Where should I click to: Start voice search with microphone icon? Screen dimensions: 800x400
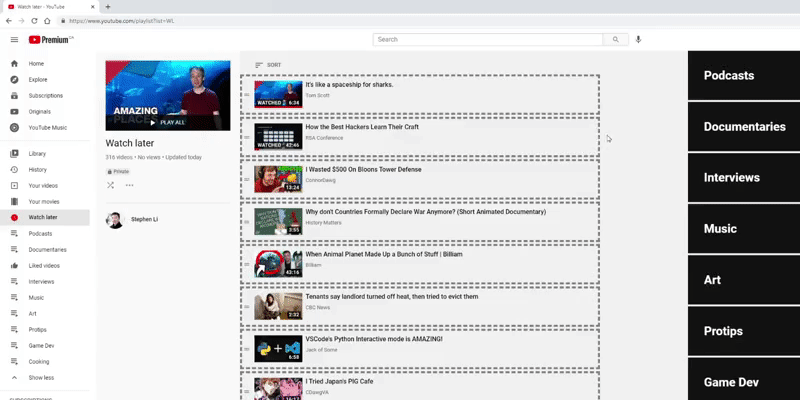point(638,39)
